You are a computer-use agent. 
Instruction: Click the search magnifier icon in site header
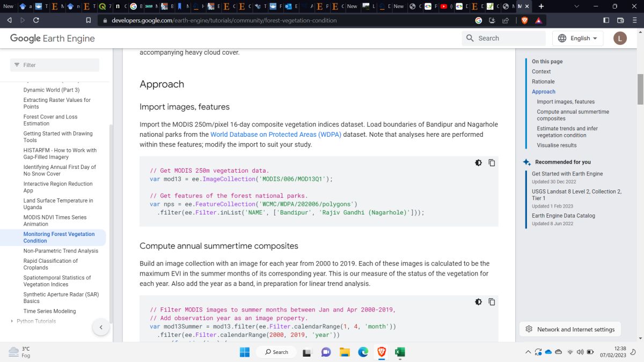(470, 38)
